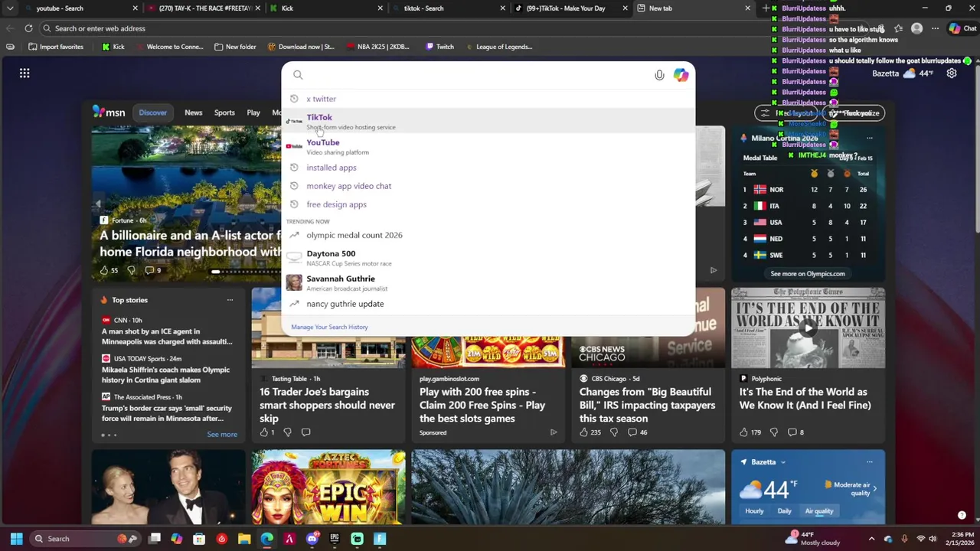
Task: Open the Play tab on MSN
Action: (x=253, y=112)
